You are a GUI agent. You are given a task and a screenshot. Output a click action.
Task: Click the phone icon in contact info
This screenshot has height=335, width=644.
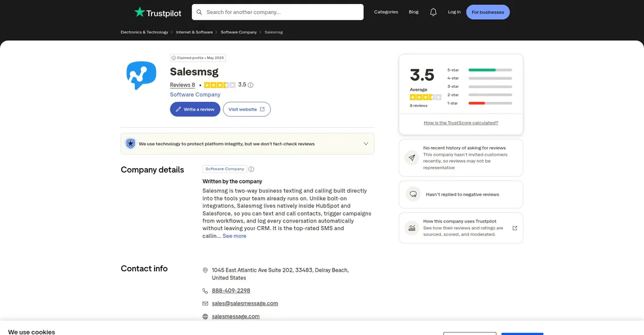[205, 290]
